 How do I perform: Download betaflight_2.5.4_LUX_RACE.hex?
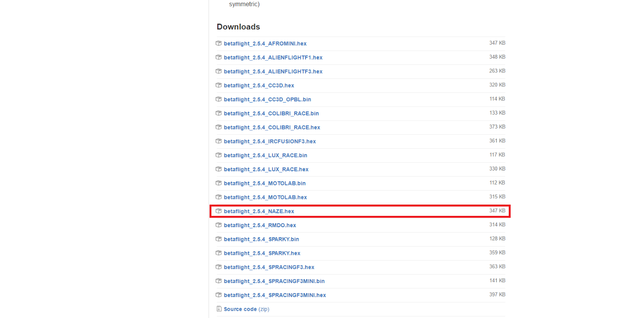(266, 169)
